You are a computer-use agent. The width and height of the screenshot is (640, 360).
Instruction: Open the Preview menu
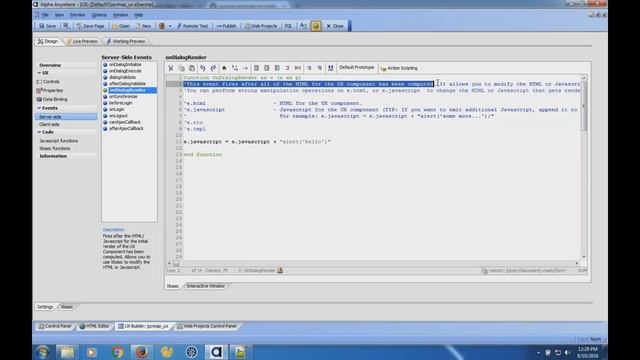tap(77, 15)
